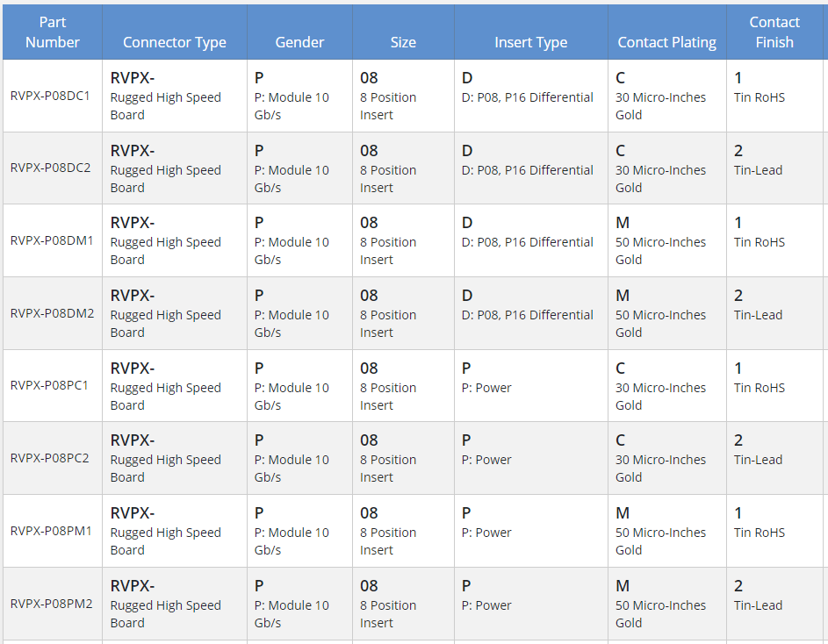Select part number RVPX-P08PC2
This screenshot has height=644, width=828.
pos(49,458)
